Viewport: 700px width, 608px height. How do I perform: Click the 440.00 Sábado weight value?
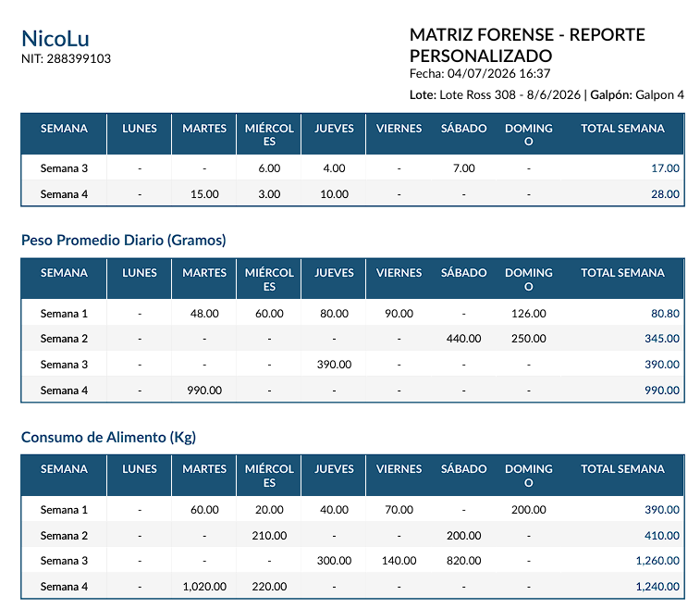464,339
